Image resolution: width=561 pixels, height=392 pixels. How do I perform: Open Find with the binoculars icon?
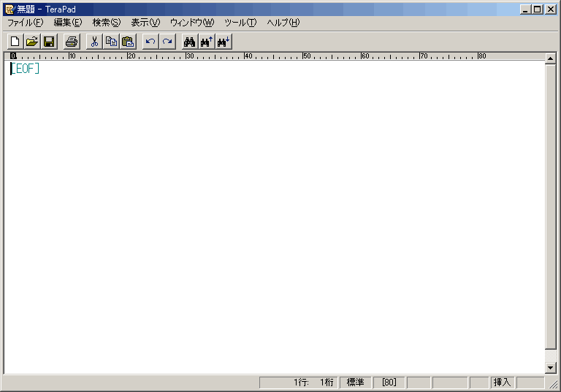[190, 42]
